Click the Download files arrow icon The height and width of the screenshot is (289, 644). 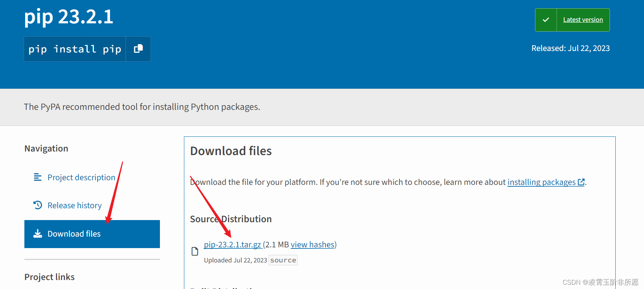click(38, 234)
